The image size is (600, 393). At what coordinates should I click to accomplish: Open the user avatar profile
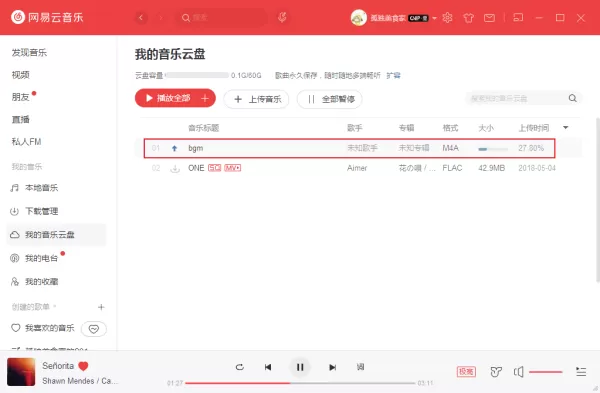click(x=359, y=18)
